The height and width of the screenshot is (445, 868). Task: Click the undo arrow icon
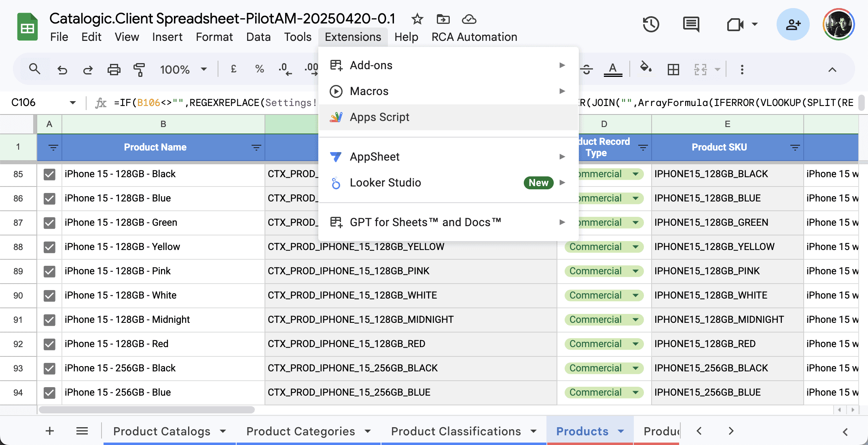[62, 70]
